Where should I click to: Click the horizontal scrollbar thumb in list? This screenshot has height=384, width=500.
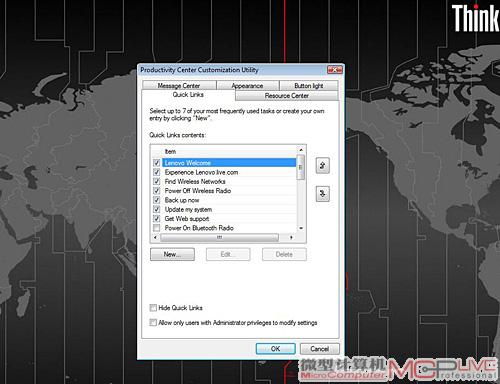[x=219, y=237]
